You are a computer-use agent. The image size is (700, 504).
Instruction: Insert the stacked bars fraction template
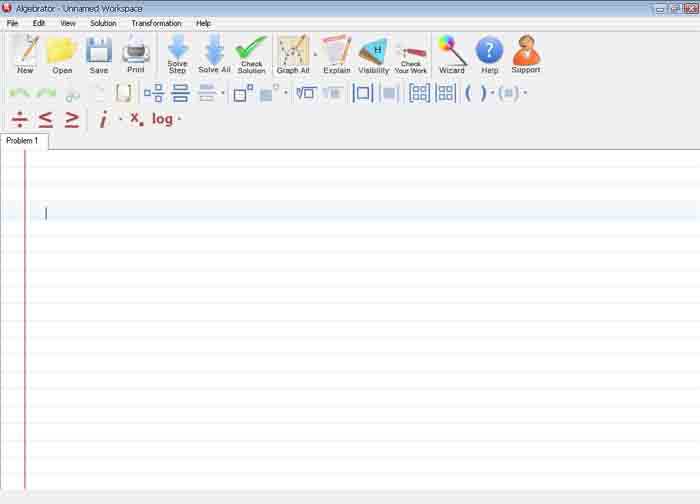pos(180,93)
